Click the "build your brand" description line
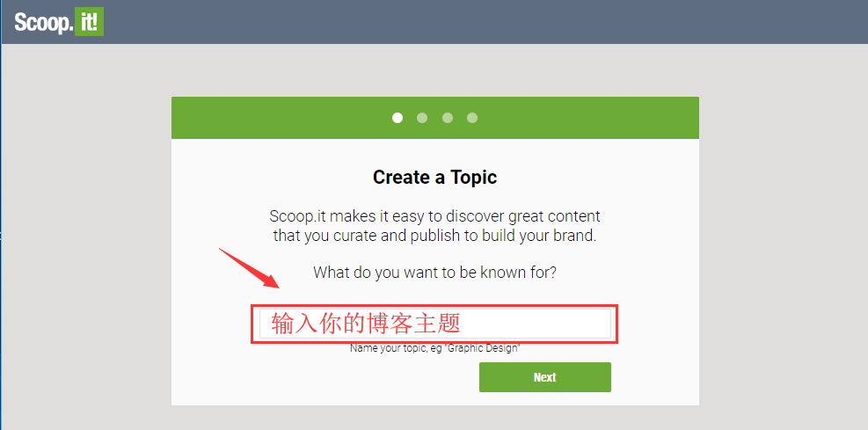The image size is (868, 430). coord(434,235)
